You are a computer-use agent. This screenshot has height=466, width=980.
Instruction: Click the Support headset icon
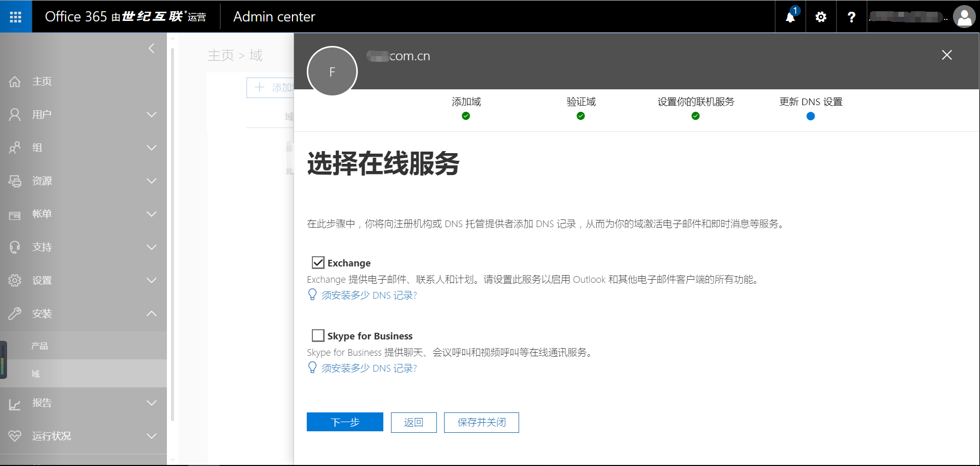[15, 248]
